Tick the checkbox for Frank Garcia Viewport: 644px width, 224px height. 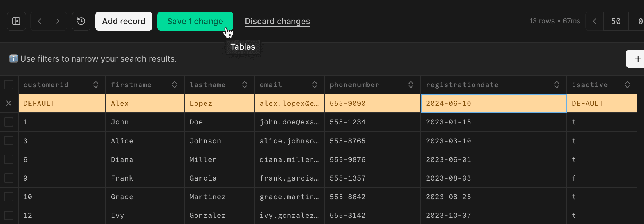[x=9, y=178]
